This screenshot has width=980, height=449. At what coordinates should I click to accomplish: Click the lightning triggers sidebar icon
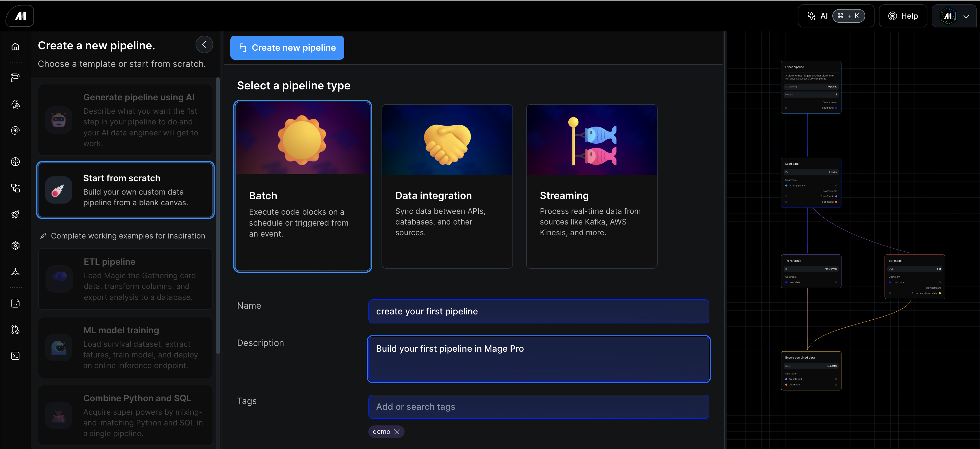15,104
